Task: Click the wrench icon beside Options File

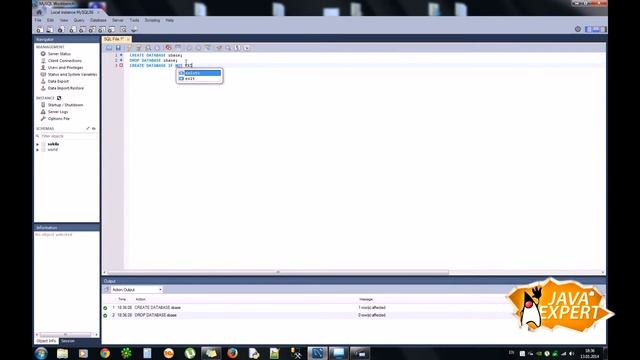Action: [43, 118]
